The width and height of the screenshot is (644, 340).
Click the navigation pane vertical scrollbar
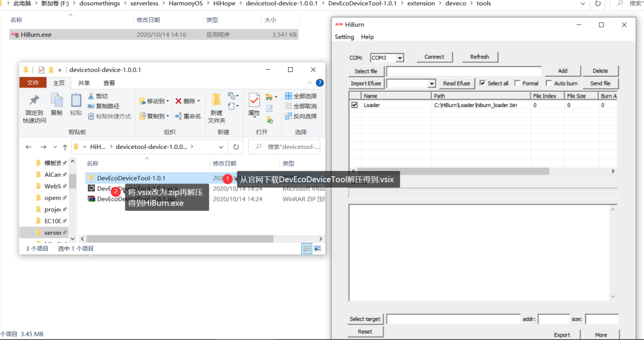(73, 199)
